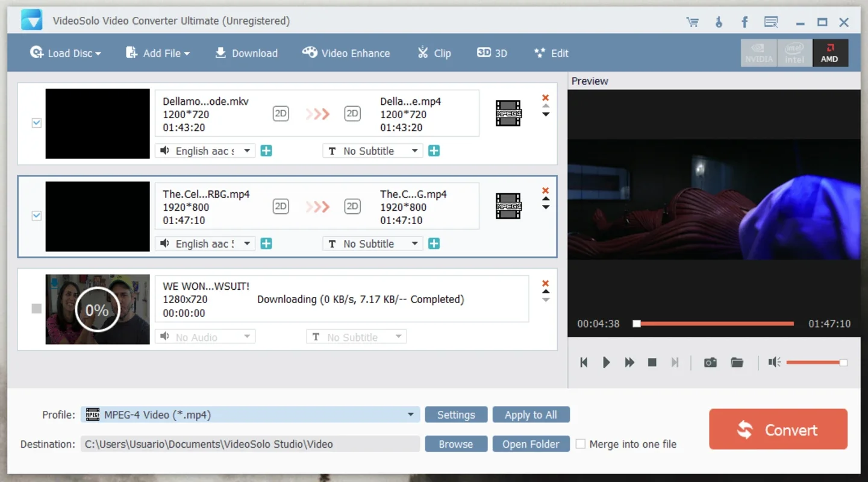The width and height of the screenshot is (868, 482).
Task: Uncheck the The.Cel...RBG.mp4 file checkbox
Action: coord(37,216)
